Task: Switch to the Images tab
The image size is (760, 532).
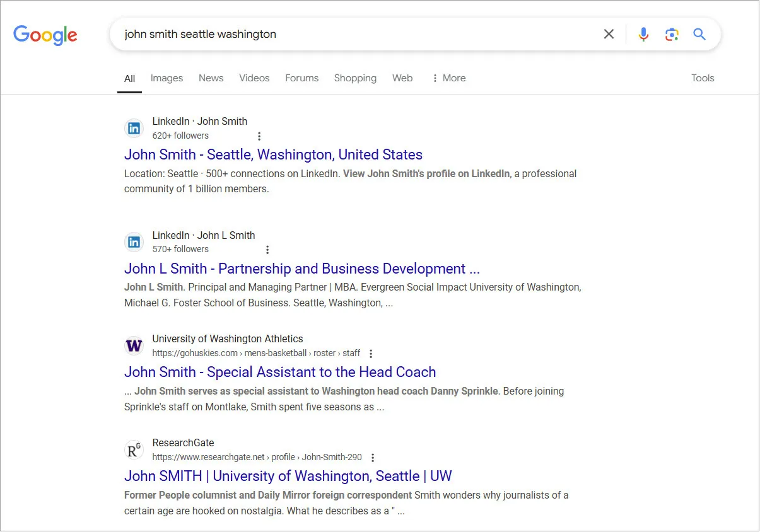Action: tap(167, 78)
